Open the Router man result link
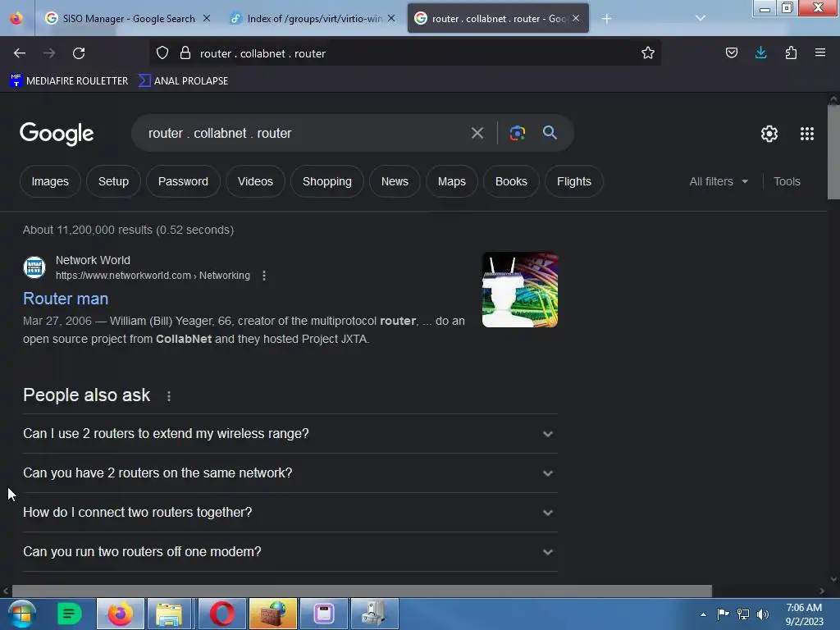The height and width of the screenshot is (630, 840). (x=66, y=299)
